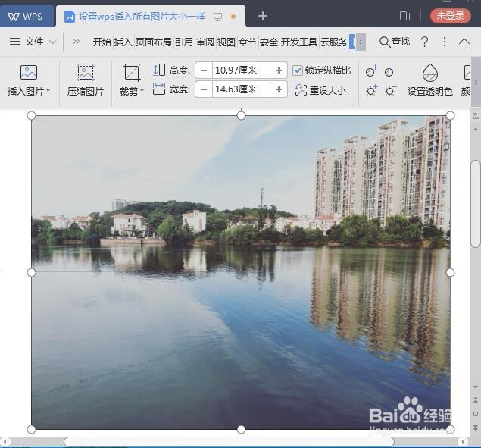Click the vertical scrollbar thumb
Screen dimensions: 481x448
coord(476,204)
